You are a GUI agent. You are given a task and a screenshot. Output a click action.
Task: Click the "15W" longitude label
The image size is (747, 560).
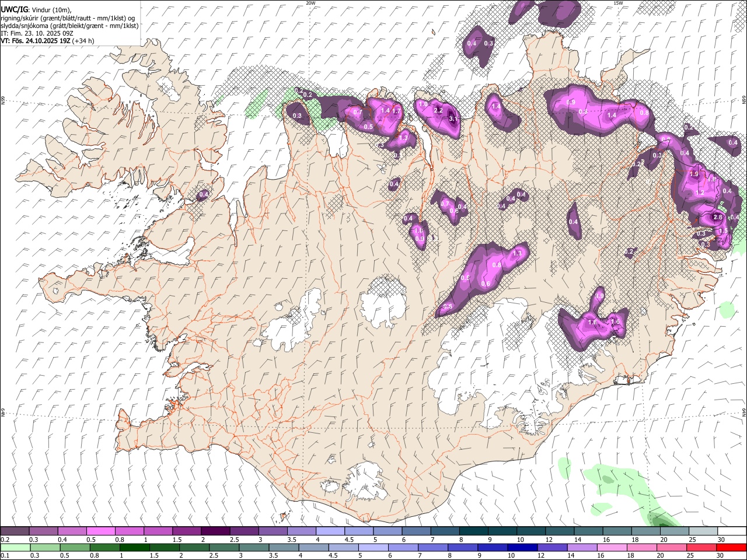point(618,3)
